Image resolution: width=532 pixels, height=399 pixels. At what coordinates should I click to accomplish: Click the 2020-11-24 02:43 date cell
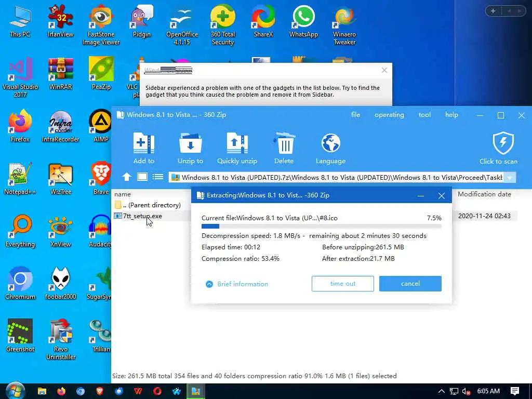(484, 216)
